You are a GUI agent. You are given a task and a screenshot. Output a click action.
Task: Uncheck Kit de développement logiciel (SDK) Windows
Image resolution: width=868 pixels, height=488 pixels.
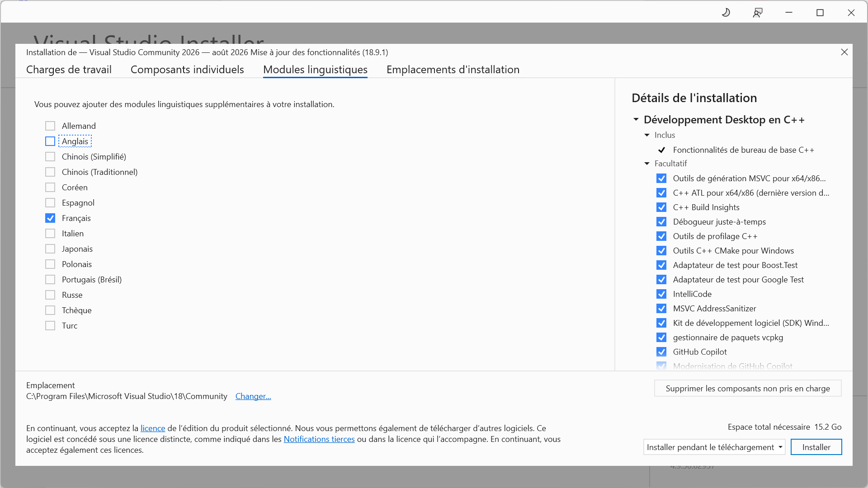[x=661, y=323]
